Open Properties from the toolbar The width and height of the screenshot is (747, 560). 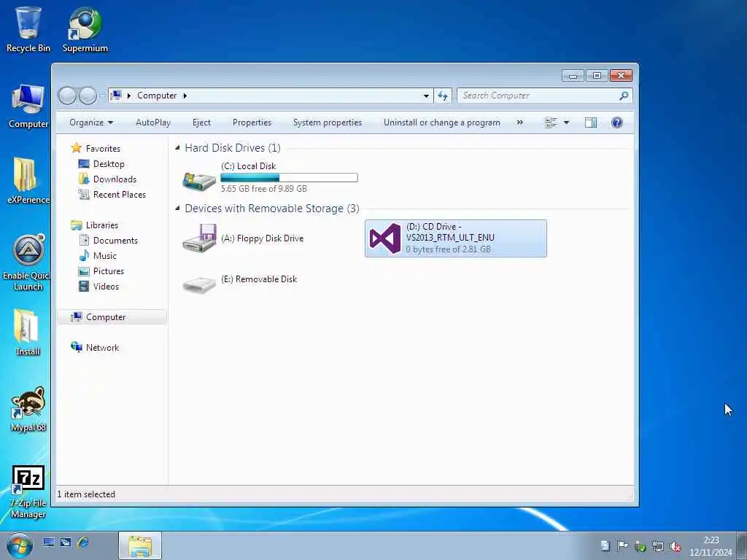pyautogui.click(x=252, y=122)
